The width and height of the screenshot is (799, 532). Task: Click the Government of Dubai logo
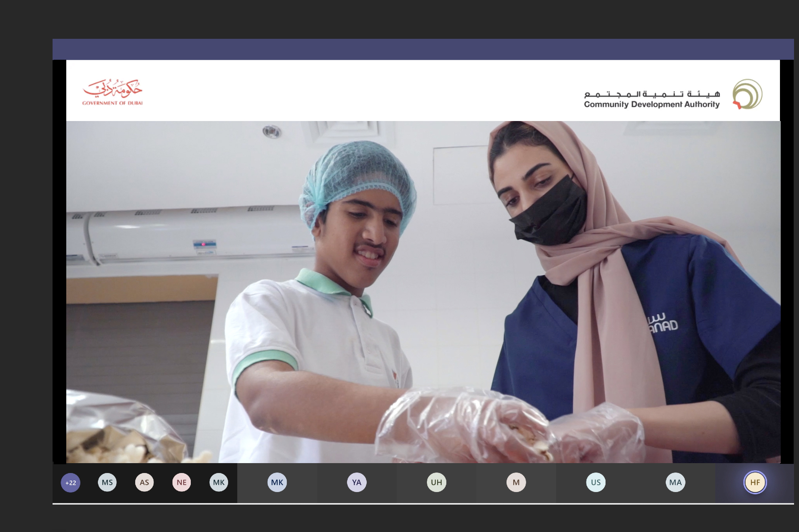click(x=112, y=92)
